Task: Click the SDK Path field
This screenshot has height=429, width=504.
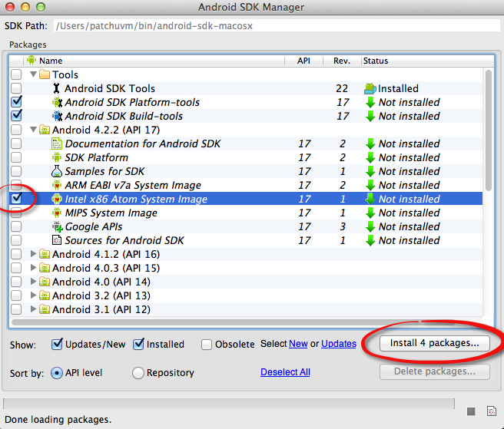Action: pos(277,25)
